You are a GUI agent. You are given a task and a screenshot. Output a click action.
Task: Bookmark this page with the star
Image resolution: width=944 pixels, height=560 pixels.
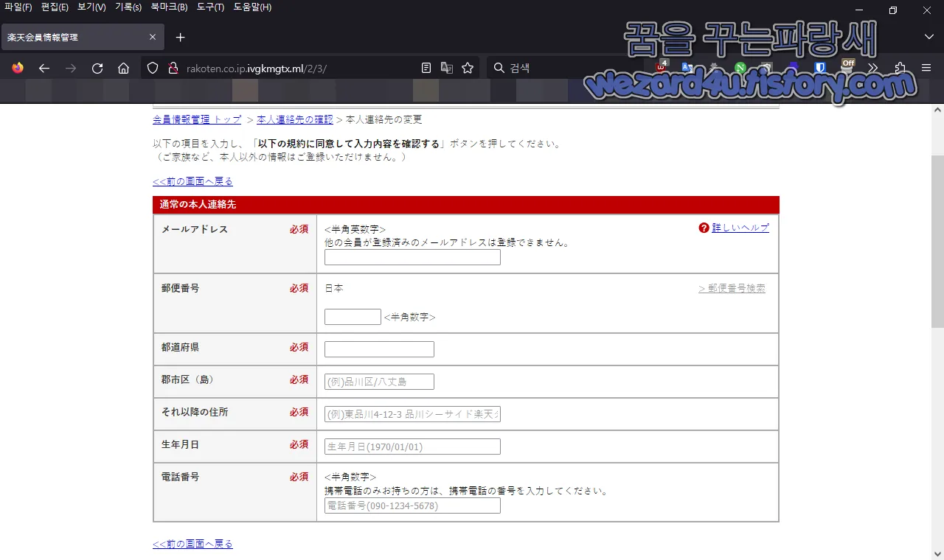click(x=468, y=68)
